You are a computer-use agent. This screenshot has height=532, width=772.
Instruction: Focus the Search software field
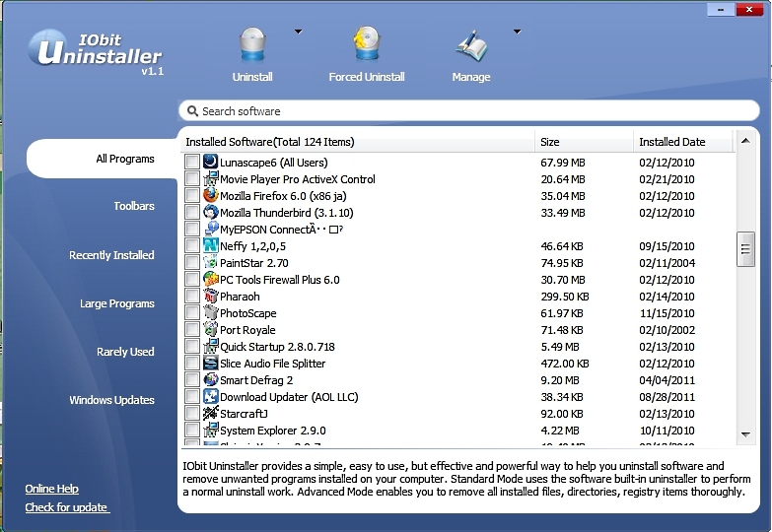pyautogui.click(x=468, y=110)
